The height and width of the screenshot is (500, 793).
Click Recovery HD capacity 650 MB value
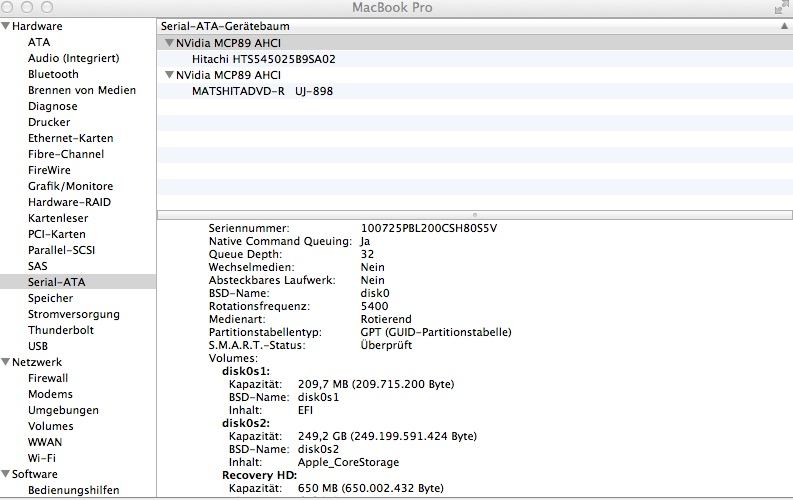(x=370, y=488)
